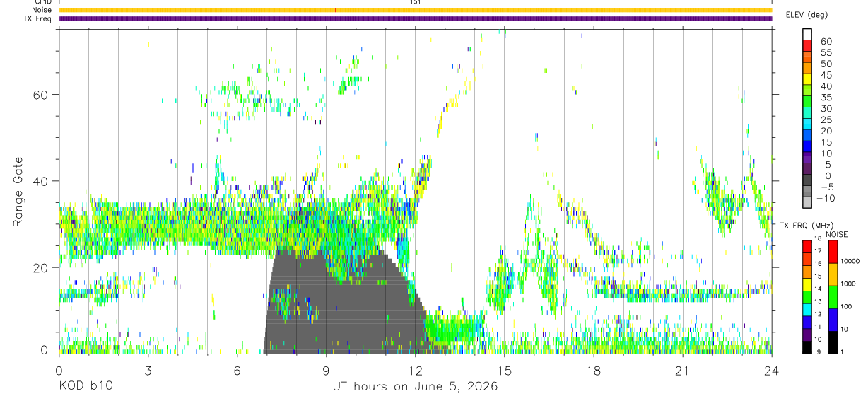Image resolution: width=868 pixels, height=401 pixels.
Task: Pick the black bottom segment of TX FRQ bar
Action: tap(807, 347)
